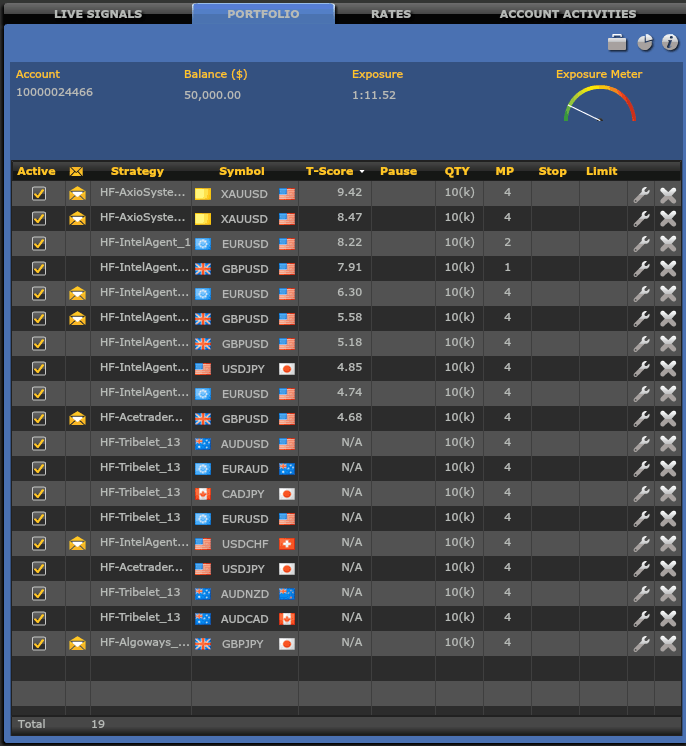
Task: Click the Limit column header
Action: pos(601,171)
